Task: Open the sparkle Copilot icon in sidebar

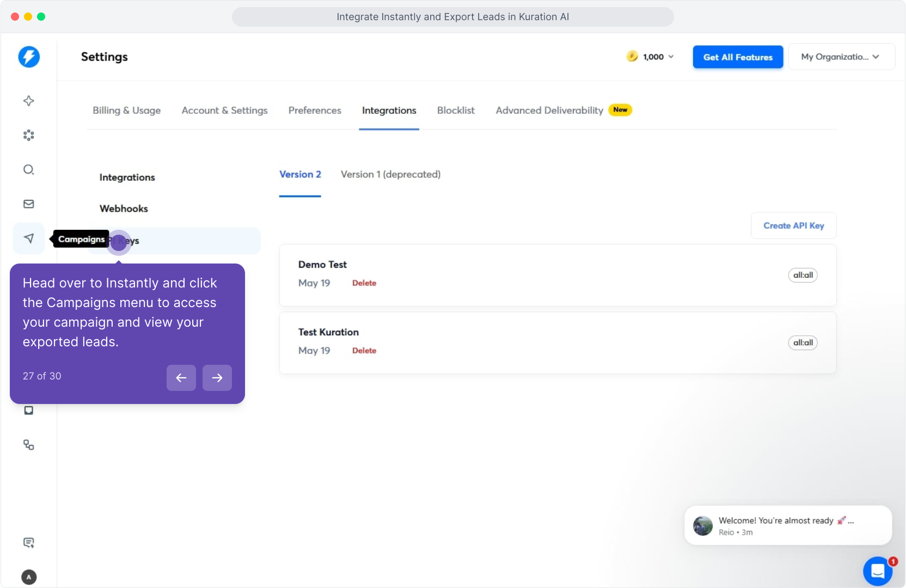Action: click(29, 101)
